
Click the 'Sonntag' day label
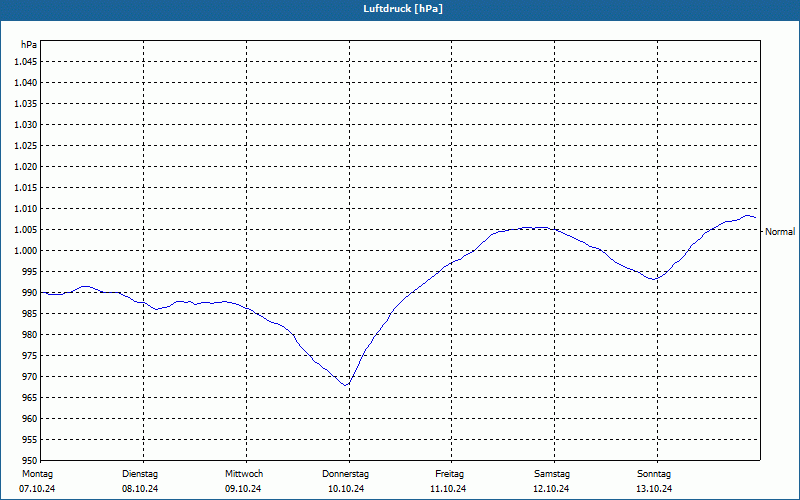[654, 474]
